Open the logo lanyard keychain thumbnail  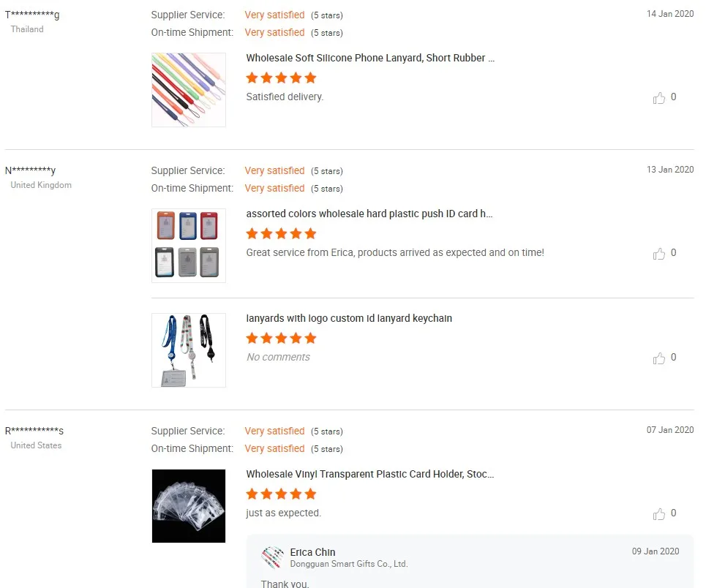pyautogui.click(x=189, y=350)
